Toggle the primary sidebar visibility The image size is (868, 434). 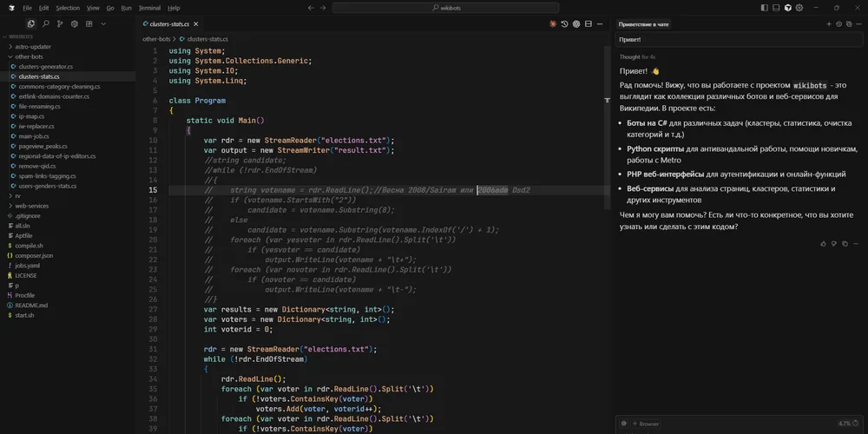click(765, 8)
